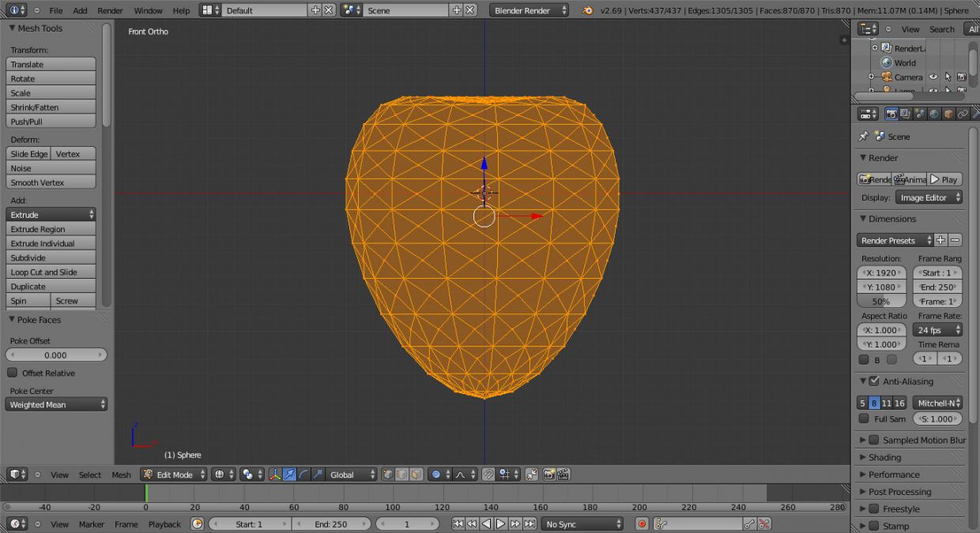The height and width of the screenshot is (533, 980).
Task: Open the Render Presets dropdown
Action: click(895, 240)
